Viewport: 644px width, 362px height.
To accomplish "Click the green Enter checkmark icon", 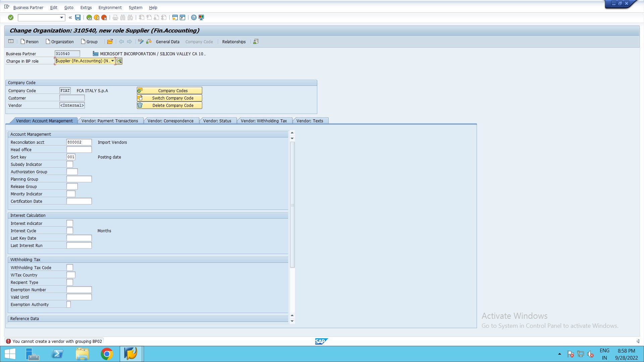I will point(11,17).
